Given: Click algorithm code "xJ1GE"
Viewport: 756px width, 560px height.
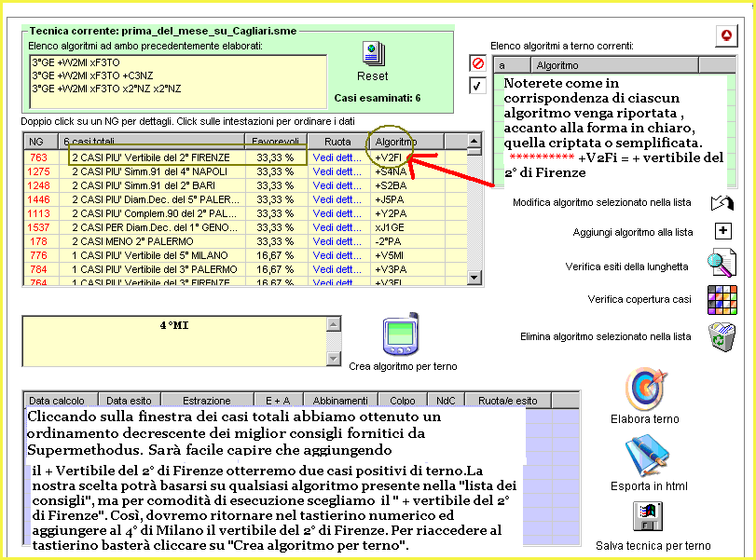Looking at the screenshot, I should [390, 227].
